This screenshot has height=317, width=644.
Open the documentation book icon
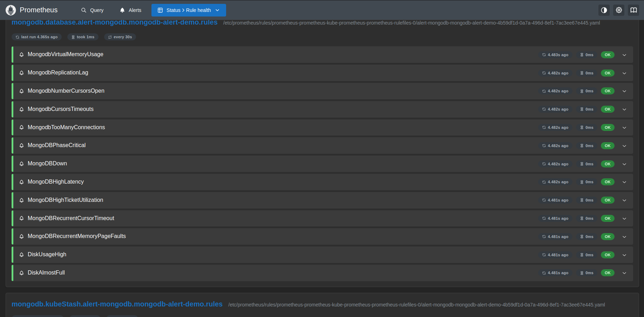click(633, 10)
